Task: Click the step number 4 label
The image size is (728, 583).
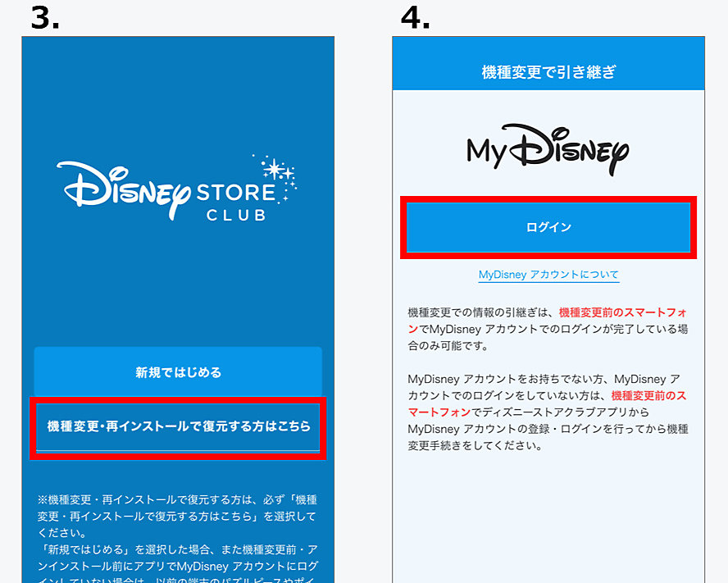Action: [x=416, y=18]
